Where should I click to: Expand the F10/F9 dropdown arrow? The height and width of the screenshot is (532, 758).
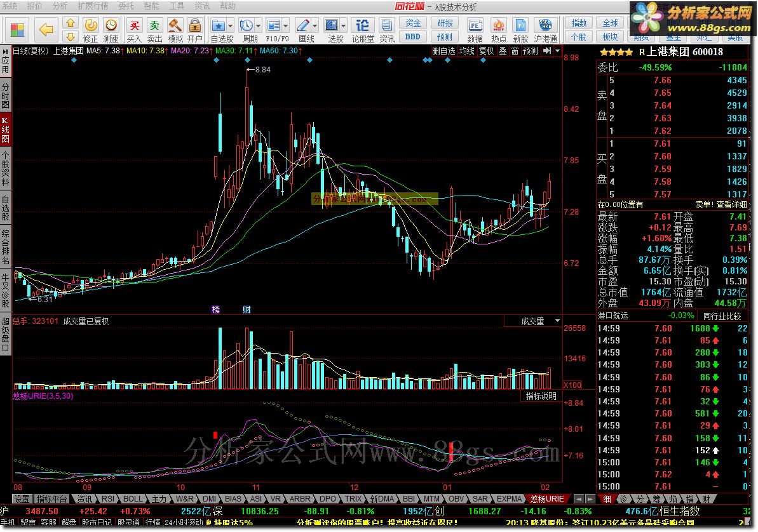(286, 25)
